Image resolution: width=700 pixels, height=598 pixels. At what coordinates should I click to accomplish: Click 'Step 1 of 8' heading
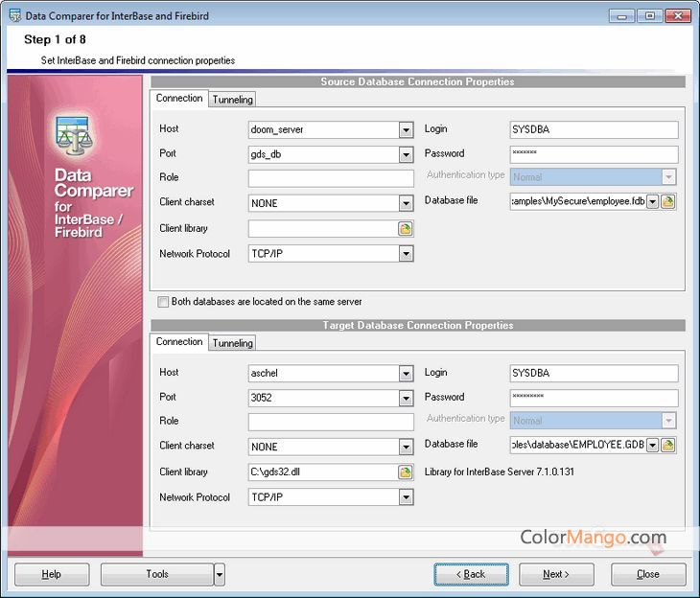point(55,39)
